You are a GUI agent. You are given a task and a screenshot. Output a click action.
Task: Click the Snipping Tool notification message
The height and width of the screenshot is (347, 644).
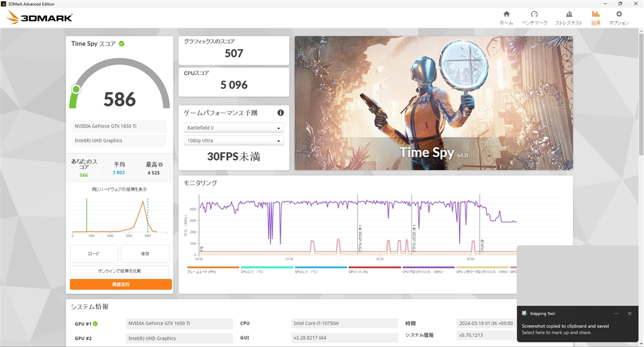565,329
